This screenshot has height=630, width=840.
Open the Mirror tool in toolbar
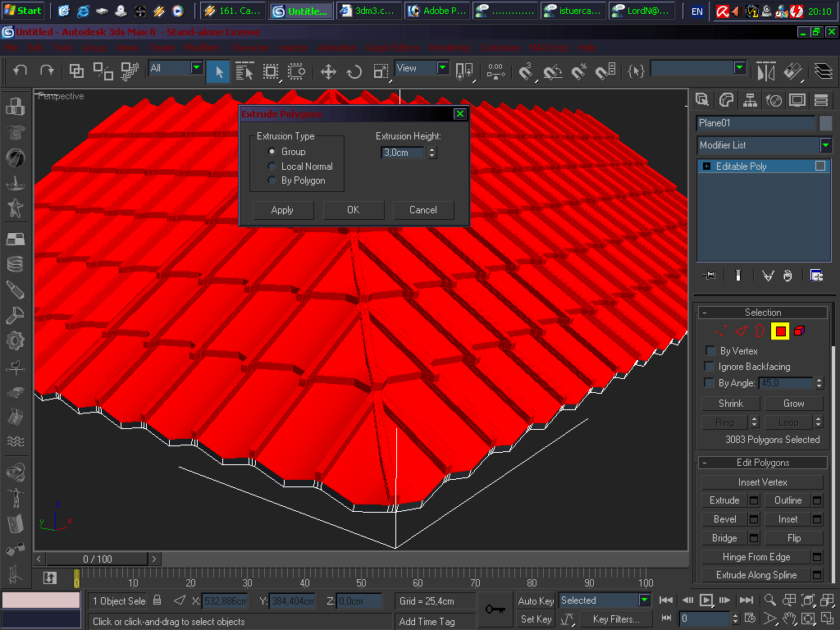click(765, 71)
